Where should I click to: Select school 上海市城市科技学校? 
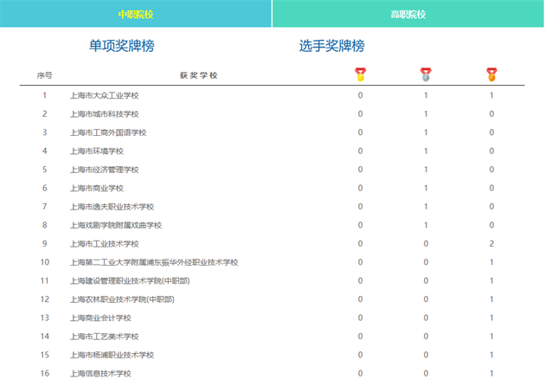click(104, 114)
